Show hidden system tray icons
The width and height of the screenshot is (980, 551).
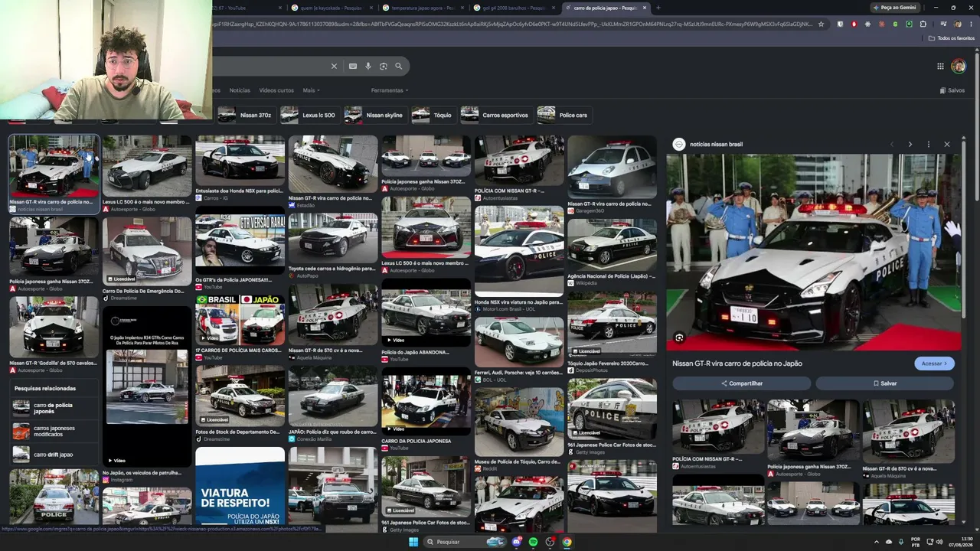[x=877, y=542]
